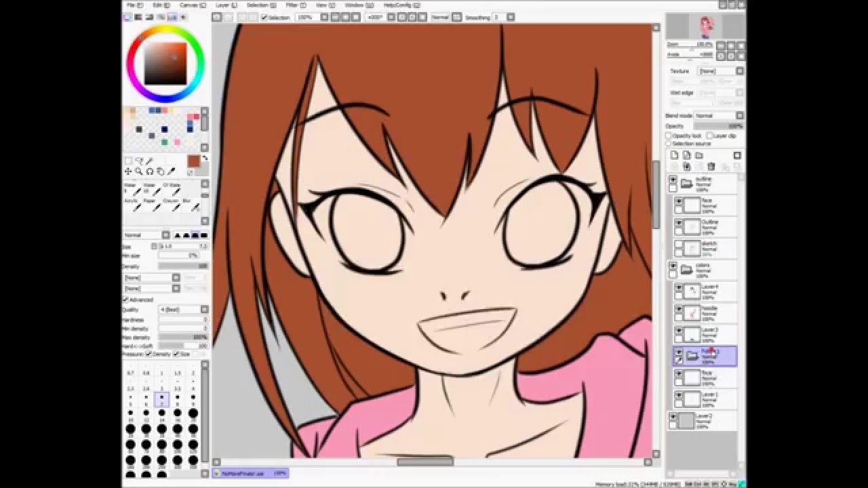Select the hand pan tool
Image resolution: width=868 pixels, height=488 pixels.
pyautogui.click(x=161, y=171)
